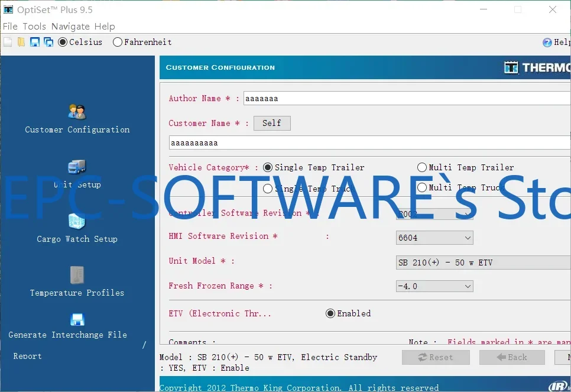571x392 pixels.
Task: Select Single Temp Truck option
Action: (x=309, y=189)
